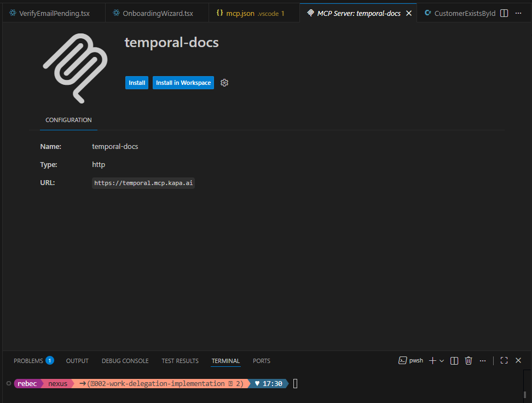Switch to the PROBLEMS panel showing 1 issue
Viewport: 532px width, 403px height.
point(28,360)
